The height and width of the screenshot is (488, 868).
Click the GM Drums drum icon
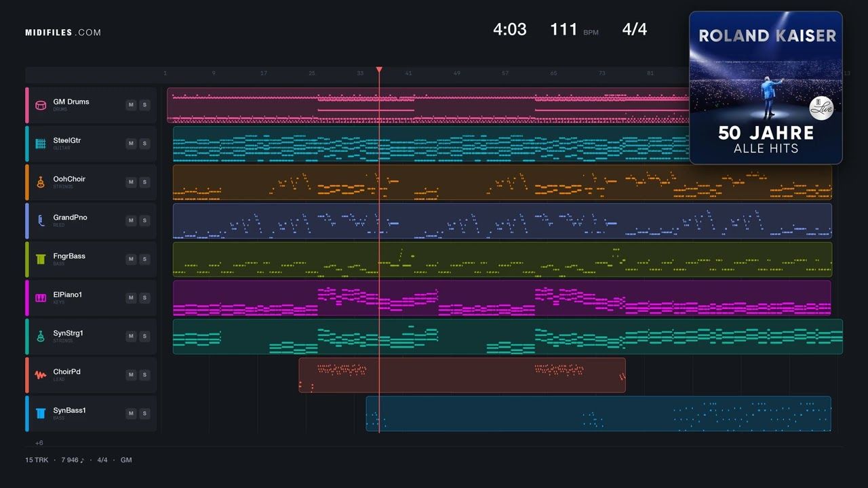pos(41,105)
